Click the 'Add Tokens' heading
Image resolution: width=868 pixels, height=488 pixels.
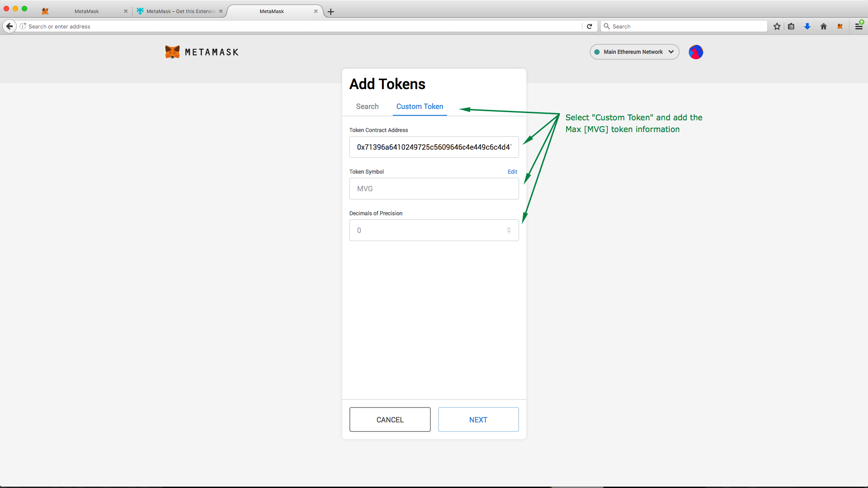387,84
